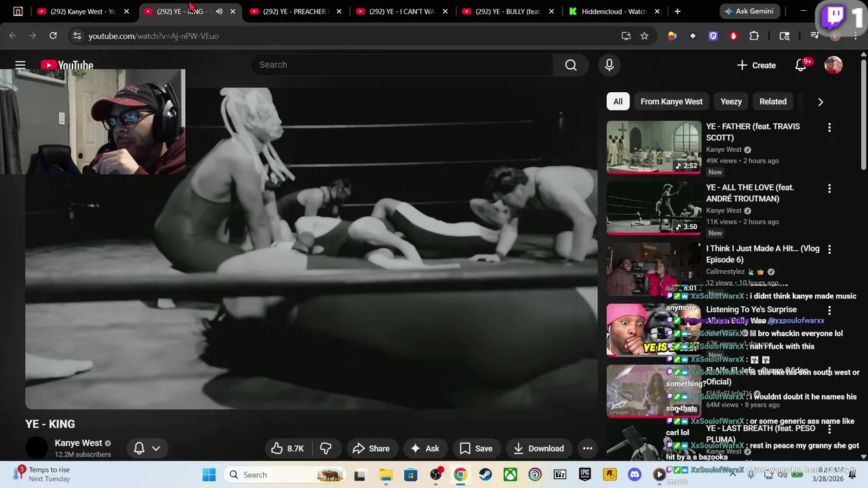The image size is (868, 488).
Task: Select the Related filter chip
Action: pos(773,102)
